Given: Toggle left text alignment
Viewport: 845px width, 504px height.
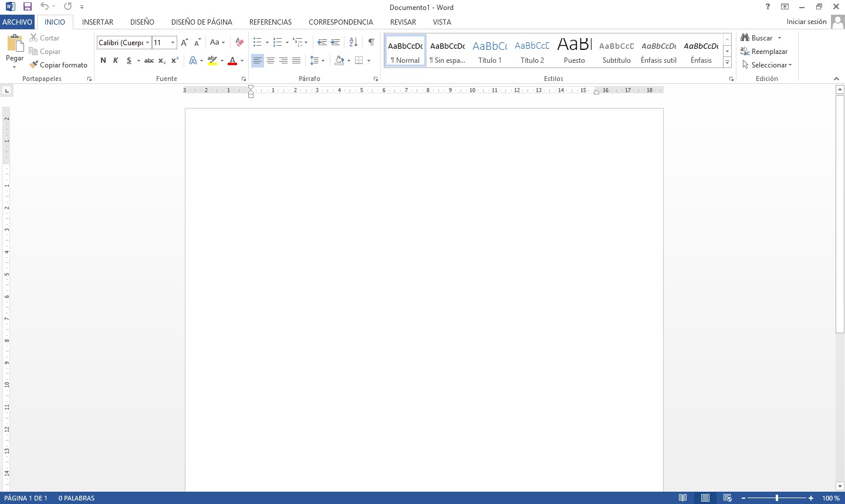Looking at the screenshot, I should [x=258, y=60].
